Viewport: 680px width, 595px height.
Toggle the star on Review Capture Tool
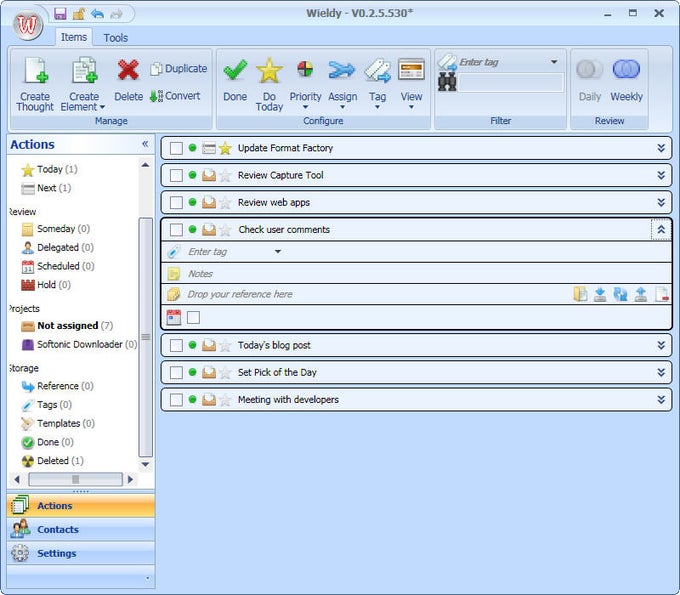click(x=225, y=176)
